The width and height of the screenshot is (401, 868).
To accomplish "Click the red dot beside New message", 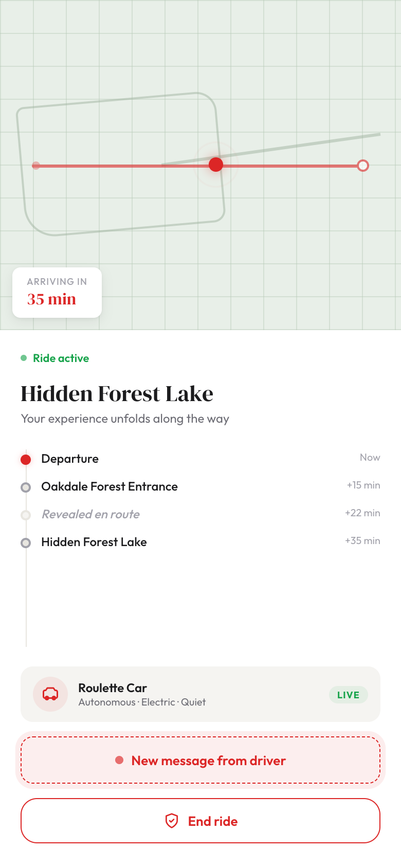I will tap(119, 760).
